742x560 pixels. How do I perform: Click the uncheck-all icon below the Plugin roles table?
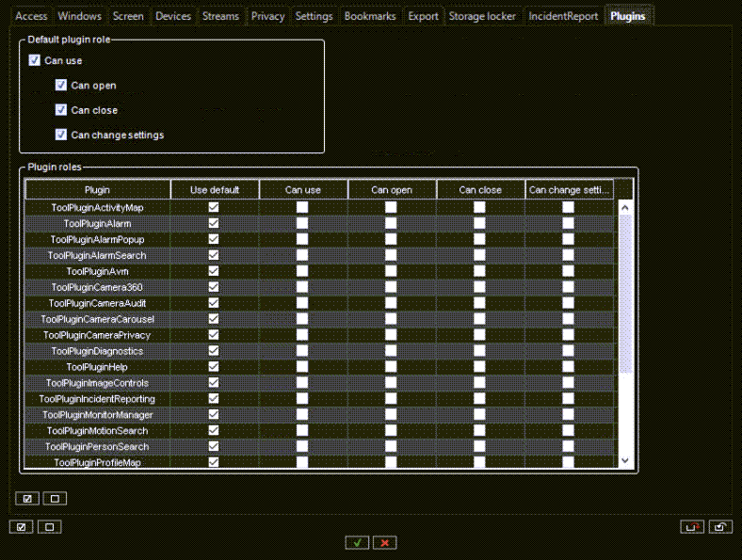click(55, 499)
